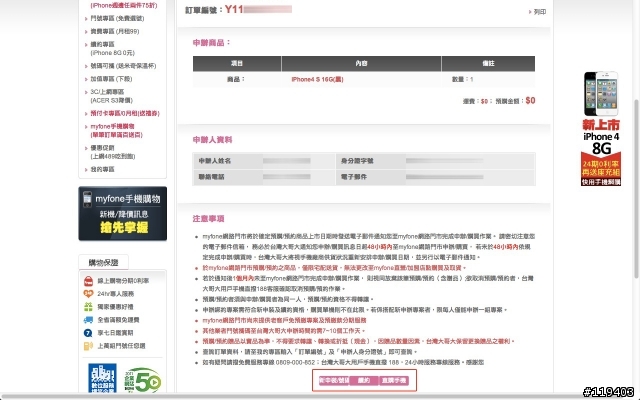The width and height of the screenshot is (640, 400).
Task: Click the iPhone 4 8G 新上市 advertisement
Action: 601,129
